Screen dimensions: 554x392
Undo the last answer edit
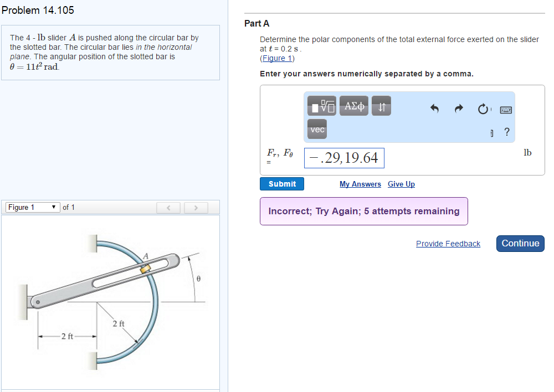pos(435,109)
